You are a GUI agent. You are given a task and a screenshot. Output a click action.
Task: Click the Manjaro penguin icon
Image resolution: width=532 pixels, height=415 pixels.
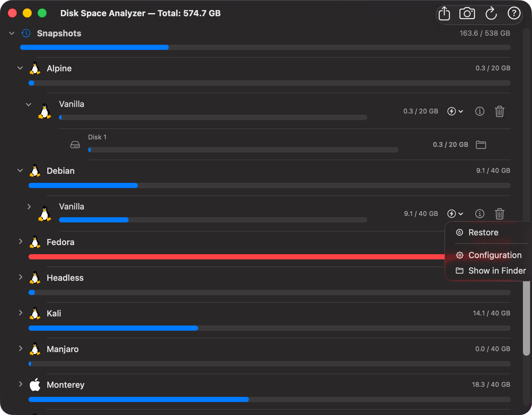point(35,349)
